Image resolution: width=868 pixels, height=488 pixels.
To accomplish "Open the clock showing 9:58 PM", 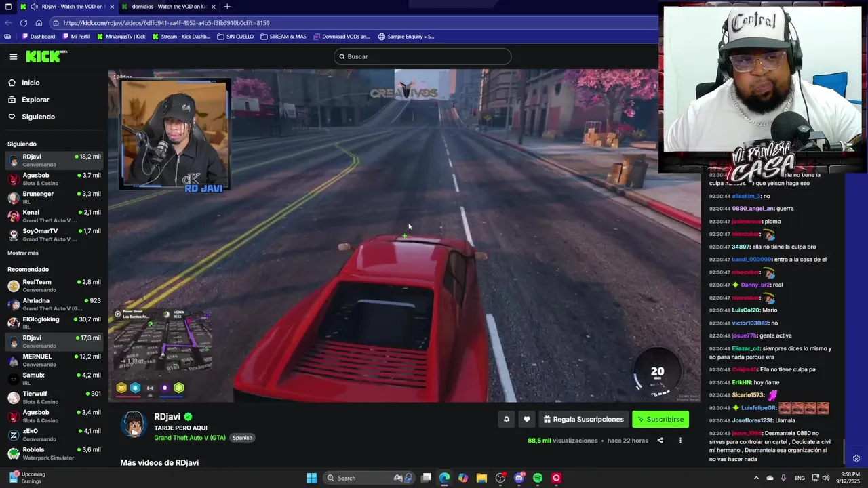I will 850,478.
